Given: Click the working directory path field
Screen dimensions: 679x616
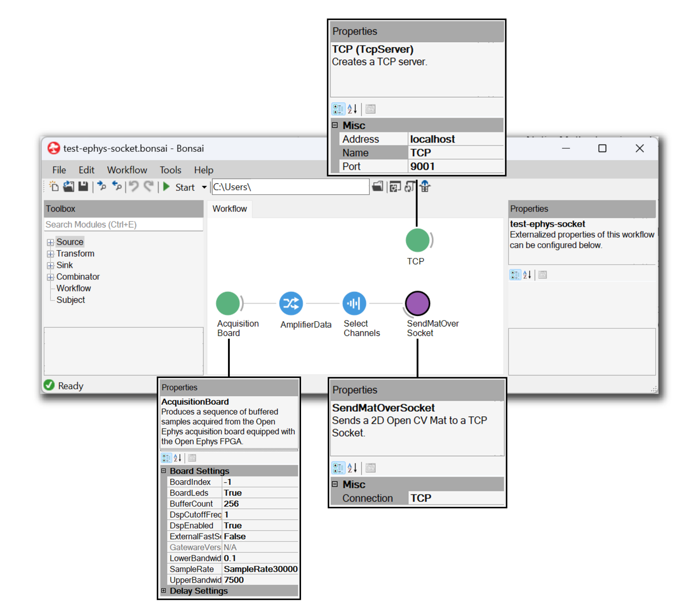Looking at the screenshot, I should 291,187.
